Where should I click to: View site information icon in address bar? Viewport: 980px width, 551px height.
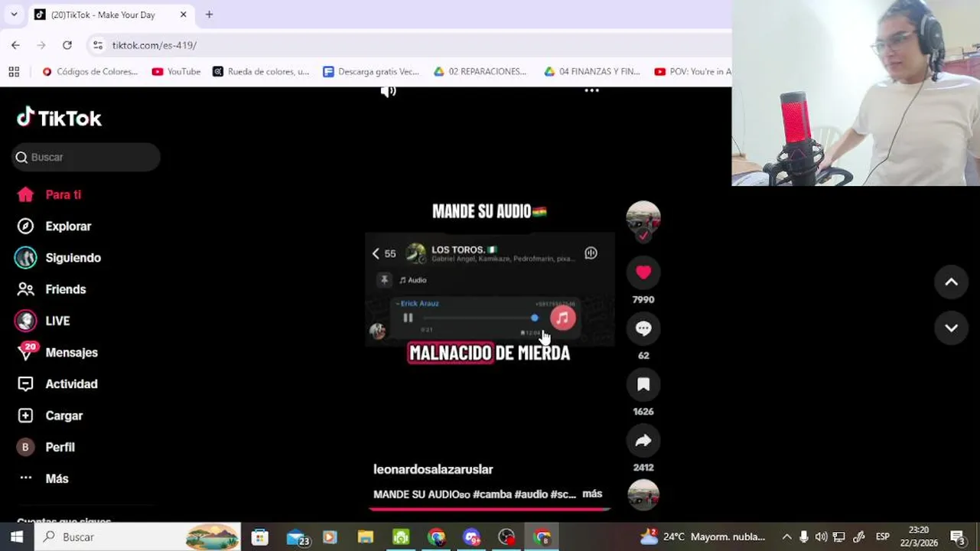pos(98,45)
